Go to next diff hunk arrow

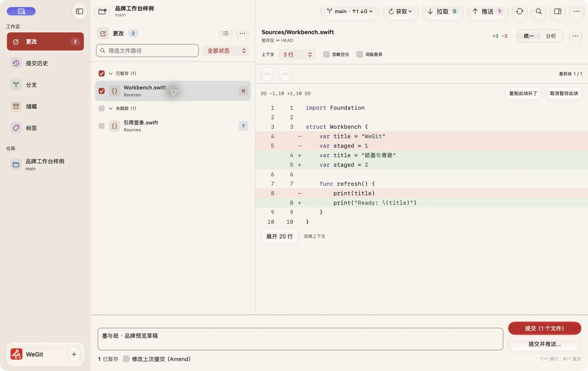[285, 74]
